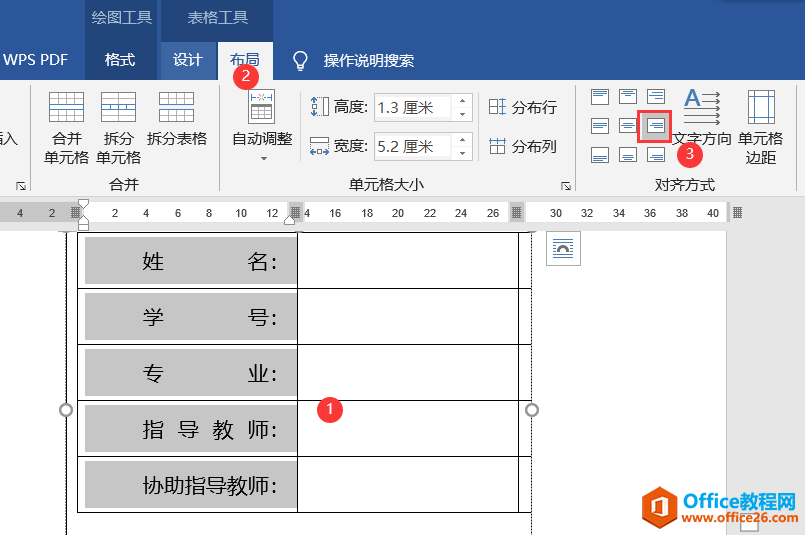
Task: Decrease row height with down arrow
Action: (463, 114)
